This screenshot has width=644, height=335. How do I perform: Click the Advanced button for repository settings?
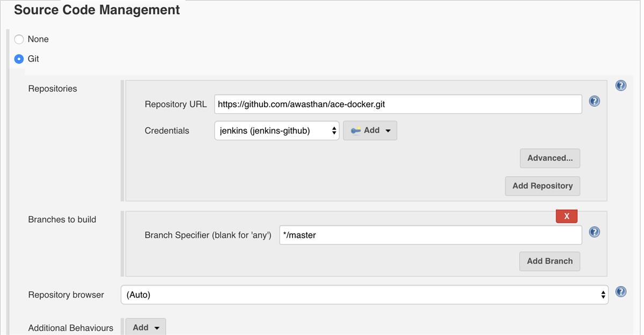click(x=550, y=158)
